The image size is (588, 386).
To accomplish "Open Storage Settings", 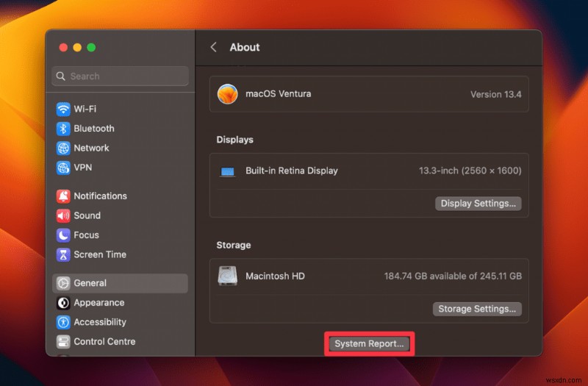I will 477,309.
